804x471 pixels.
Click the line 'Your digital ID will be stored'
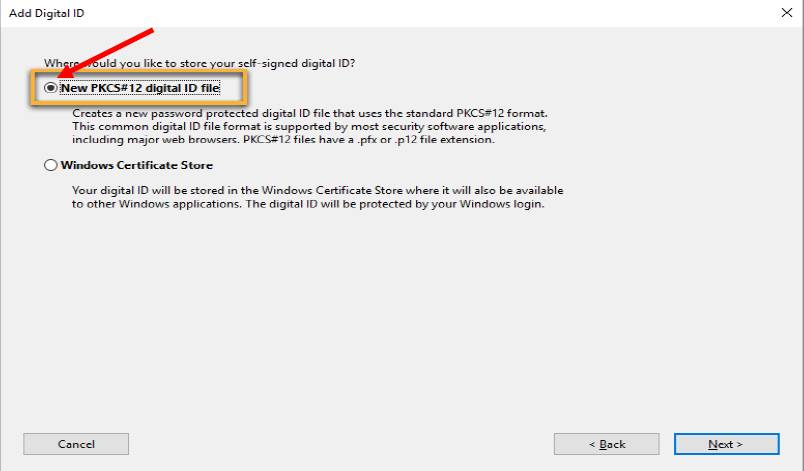(317, 190)
